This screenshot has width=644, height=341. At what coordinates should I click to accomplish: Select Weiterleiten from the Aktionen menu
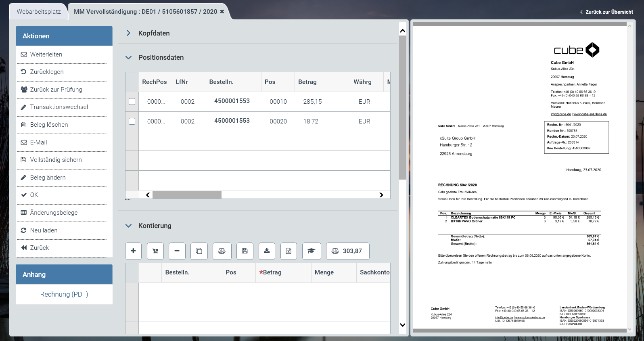pos(46,54)
